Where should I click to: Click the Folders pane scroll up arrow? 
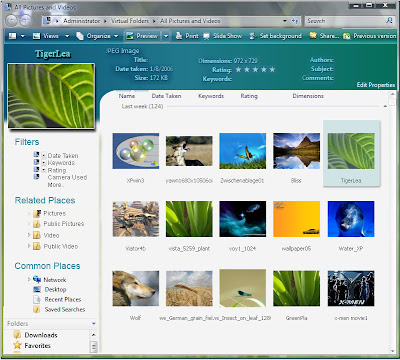pos(94,335)
